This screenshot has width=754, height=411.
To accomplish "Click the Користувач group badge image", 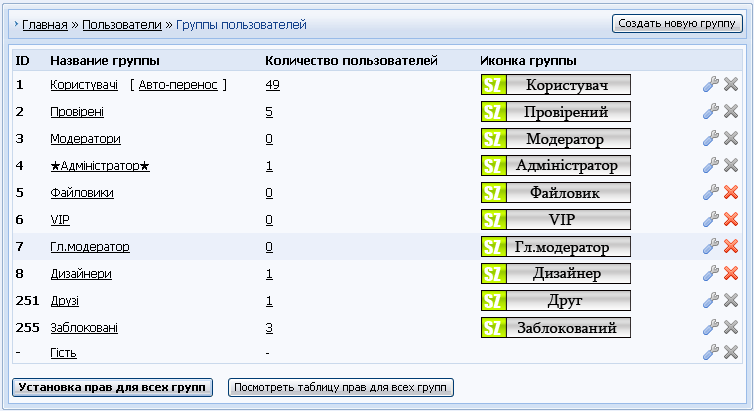I will [555, 85].
